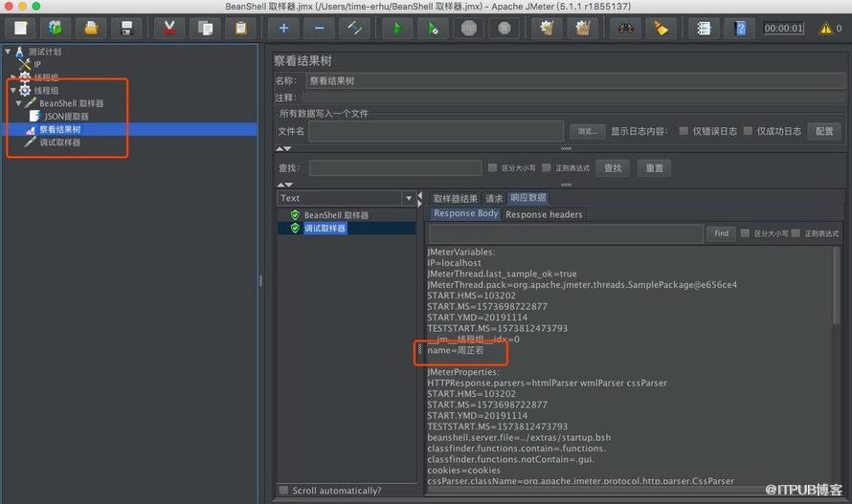Paste the copied element
The width and height of the screenshot is (852, 504).
click(x=240, y=29)
